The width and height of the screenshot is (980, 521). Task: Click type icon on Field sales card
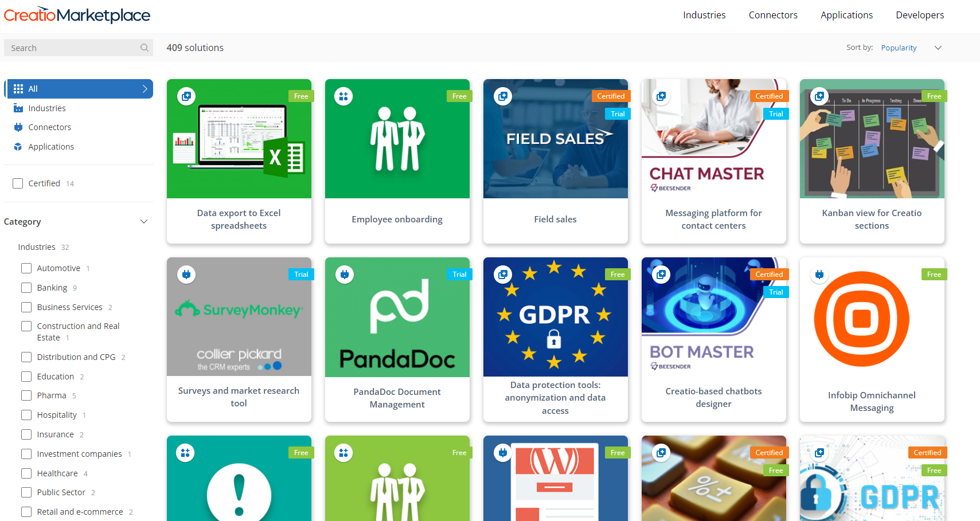(x=503, y=96)
